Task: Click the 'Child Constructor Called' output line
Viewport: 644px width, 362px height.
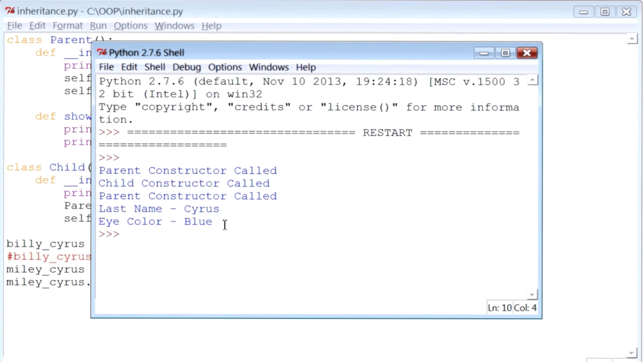Action: (x=184, y=183)
